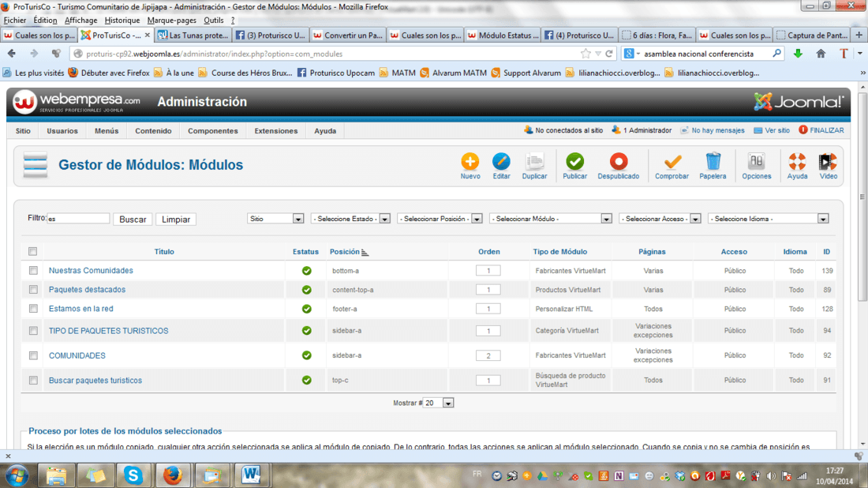Switch to the Módulo Estatus browser tab
868x488 pixels.
[503, 35]
